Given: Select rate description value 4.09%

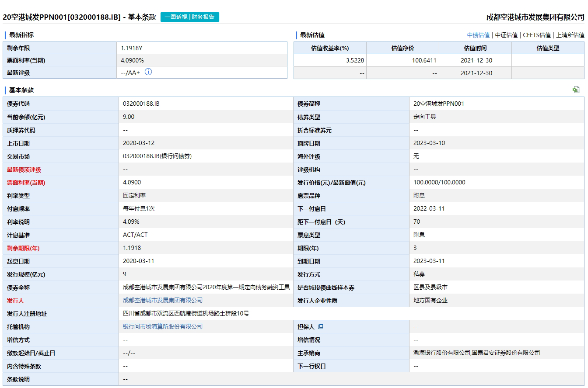Looking at the screenshot, I should [x=131, y=222].
